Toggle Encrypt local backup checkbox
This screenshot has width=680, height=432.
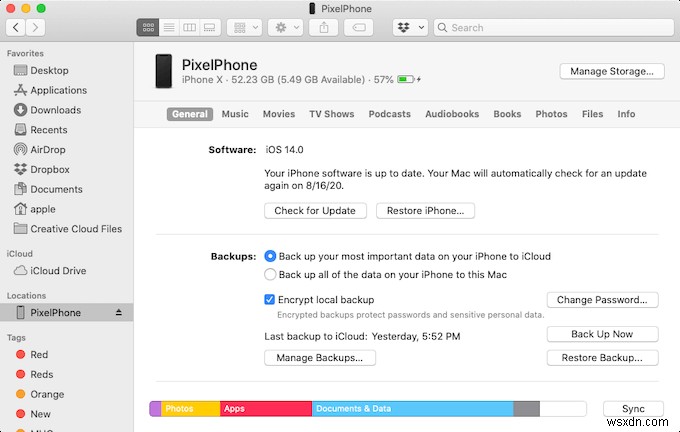point(269,300)
